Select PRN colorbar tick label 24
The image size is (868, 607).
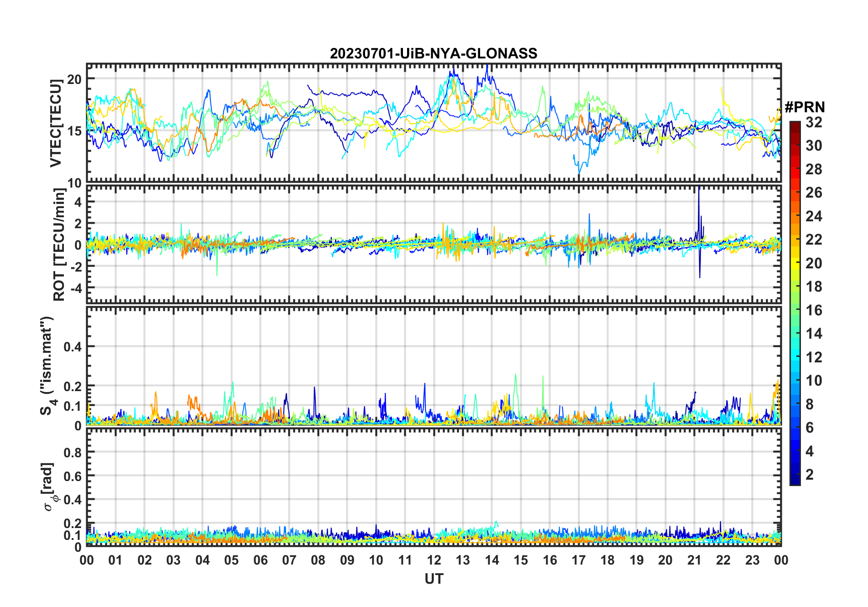tap(814, 216)
